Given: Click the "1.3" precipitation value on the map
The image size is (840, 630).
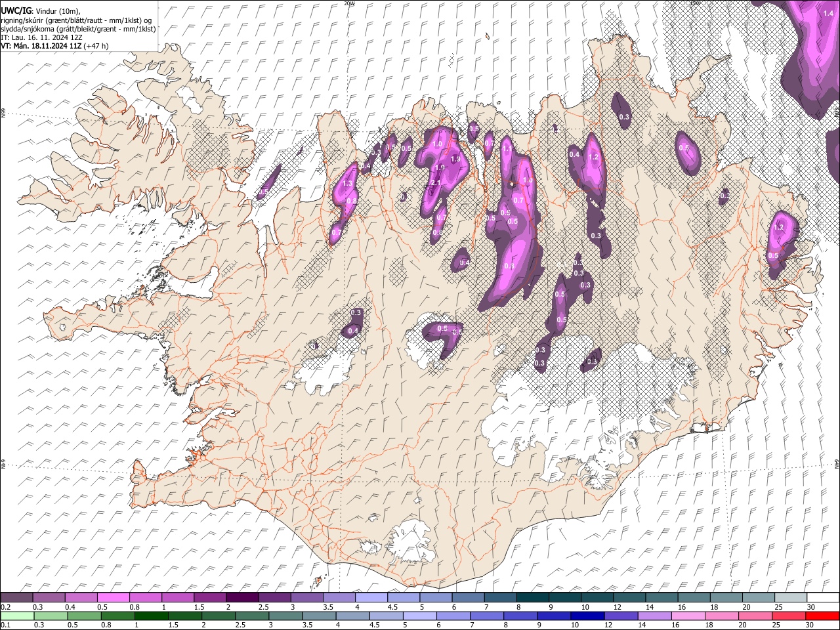Looking at the screenshot, I should 348,184.
